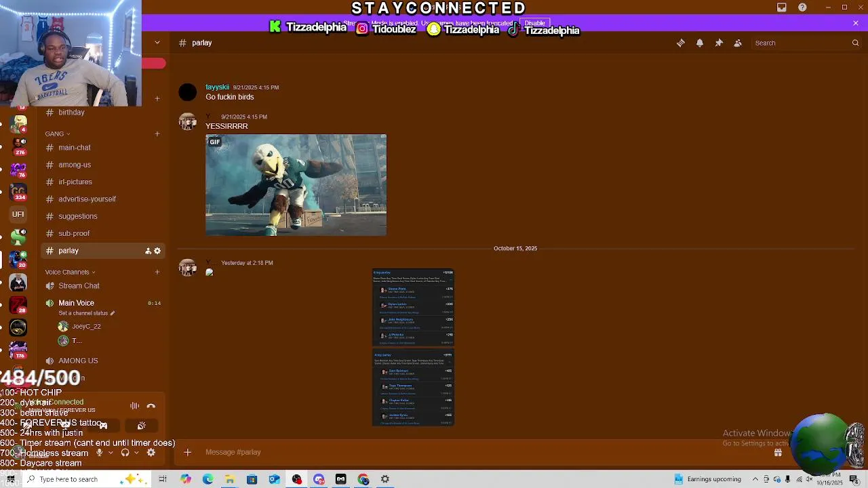This screenshot has height=488, width=868.
Task: Deafen with the headphones icon
Action: [x=125, y=453]
